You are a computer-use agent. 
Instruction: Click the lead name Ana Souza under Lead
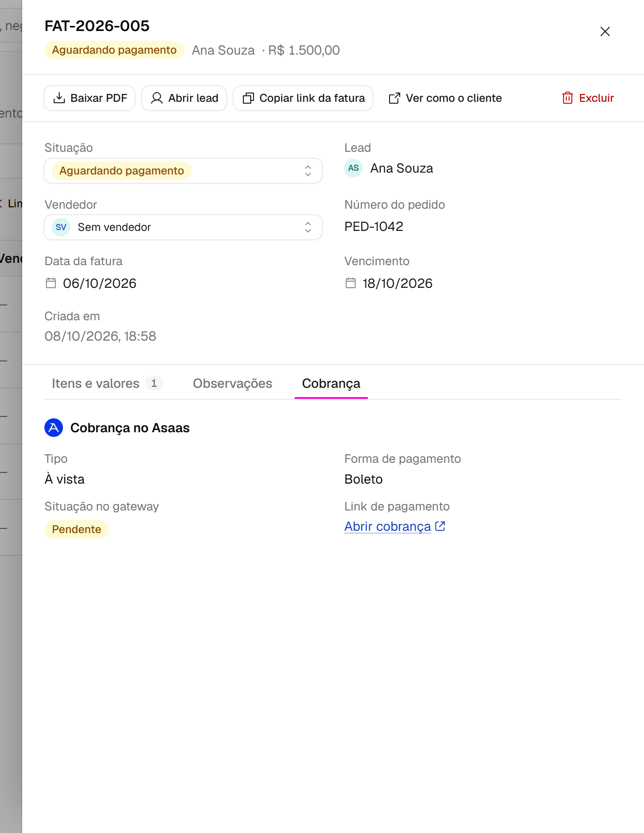click(402, 168)
